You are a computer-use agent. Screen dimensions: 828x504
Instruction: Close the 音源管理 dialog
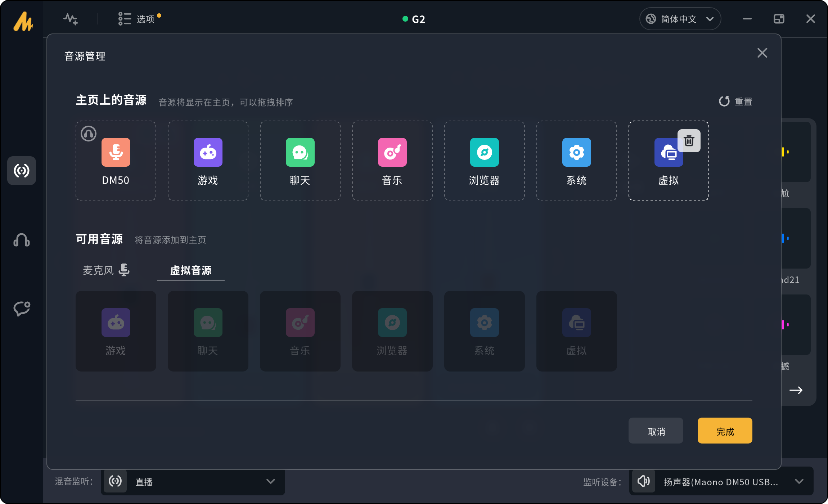click(x=762, y=53)
